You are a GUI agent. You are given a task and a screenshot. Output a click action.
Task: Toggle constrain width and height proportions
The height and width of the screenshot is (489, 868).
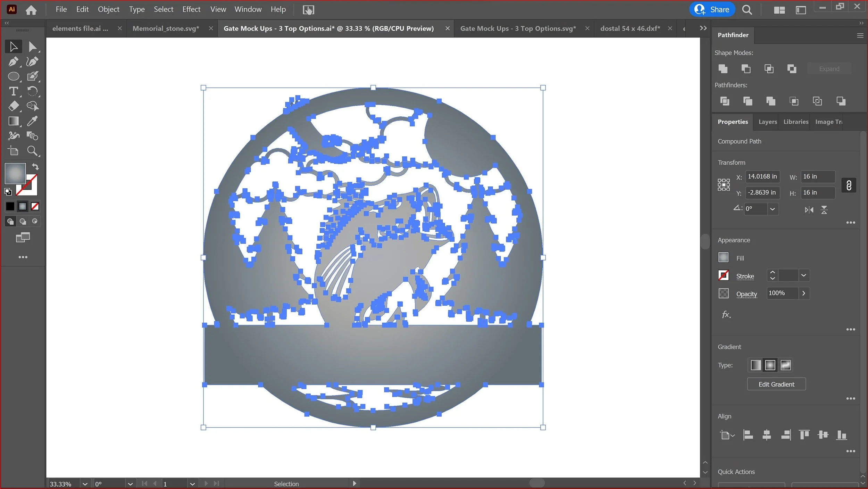click(849, 185)
